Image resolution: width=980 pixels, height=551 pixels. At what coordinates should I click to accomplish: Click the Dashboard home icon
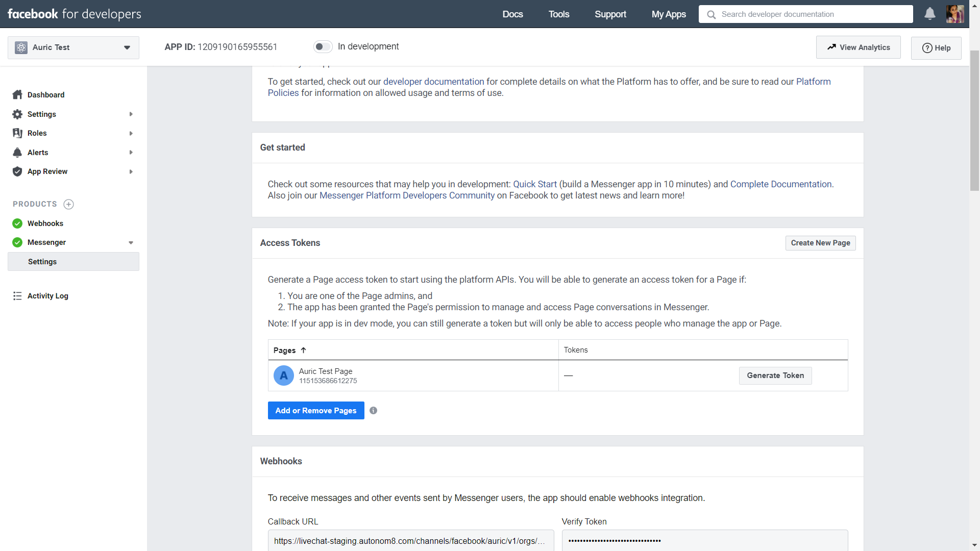(x=17, y=95)
